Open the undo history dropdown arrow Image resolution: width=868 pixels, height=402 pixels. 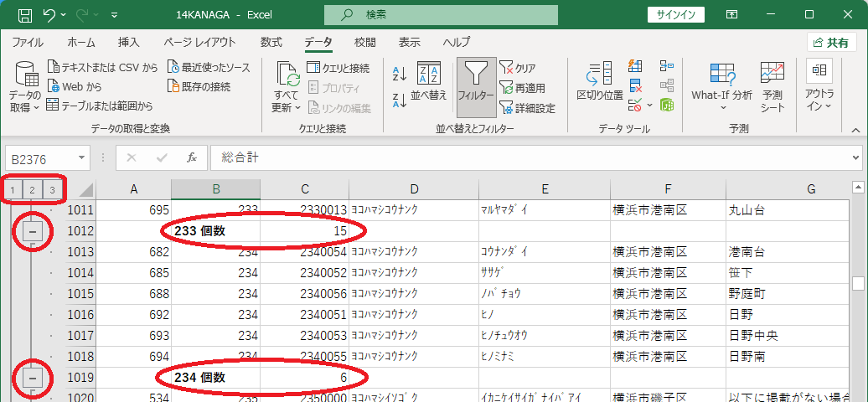point(63,15)
